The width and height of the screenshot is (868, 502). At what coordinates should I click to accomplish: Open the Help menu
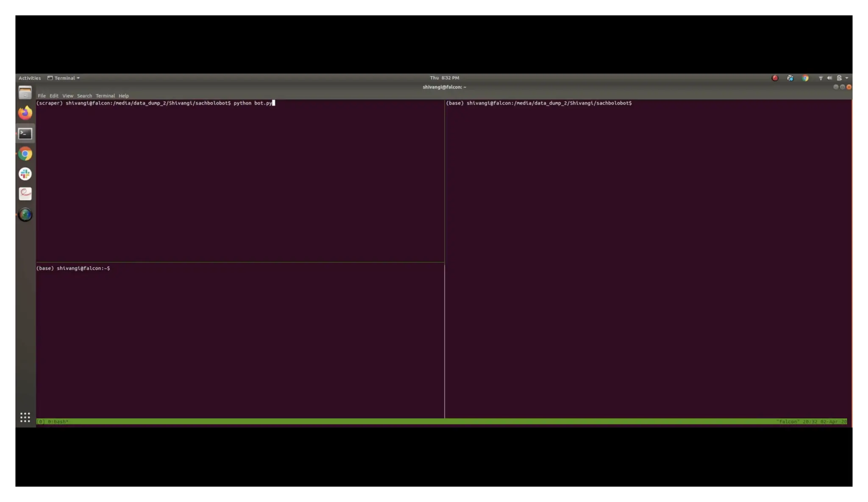tap(123, 96)
